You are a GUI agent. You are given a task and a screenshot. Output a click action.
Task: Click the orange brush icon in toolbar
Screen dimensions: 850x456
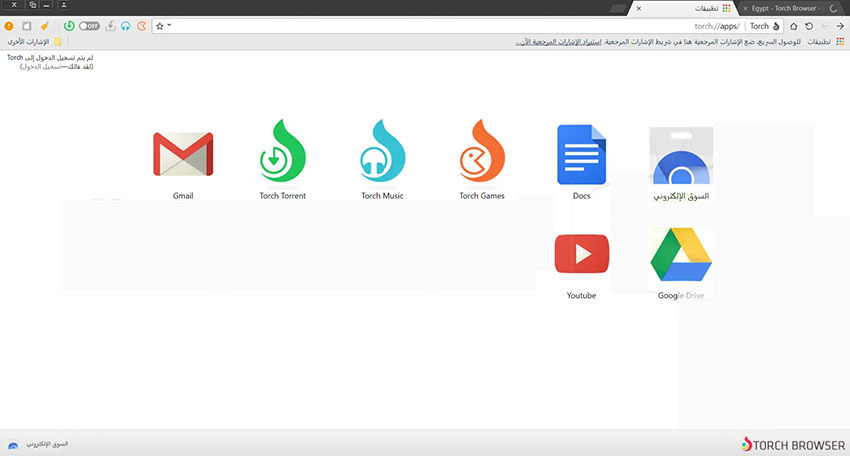click(x=44, y=25)
